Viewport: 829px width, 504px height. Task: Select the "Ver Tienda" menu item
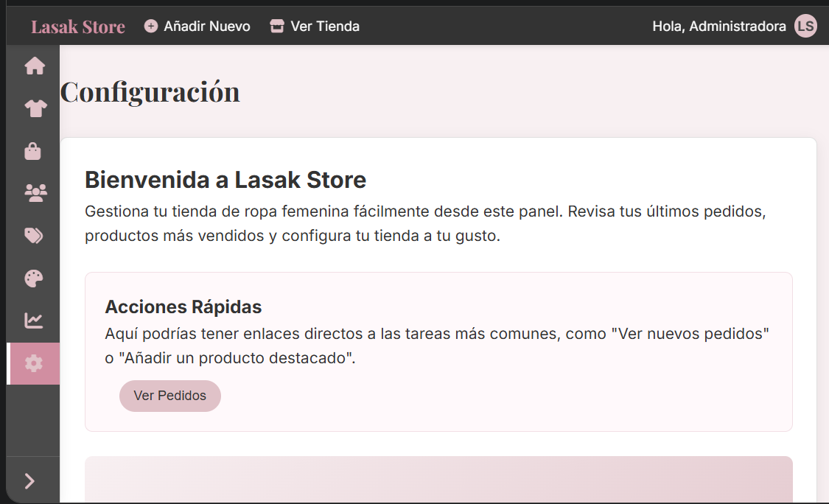pos(325,27)
